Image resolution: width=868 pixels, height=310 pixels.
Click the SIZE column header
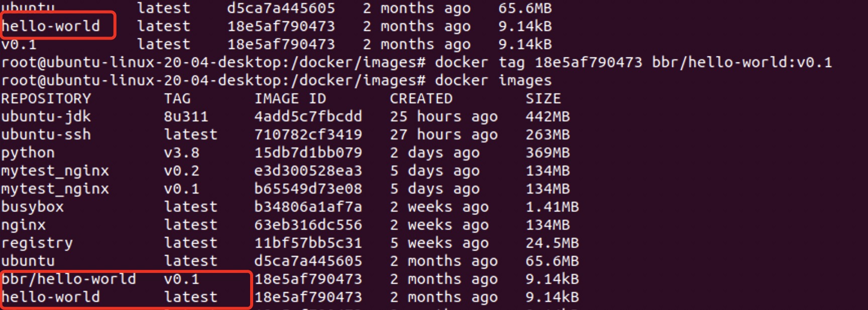tap(543, 99)
